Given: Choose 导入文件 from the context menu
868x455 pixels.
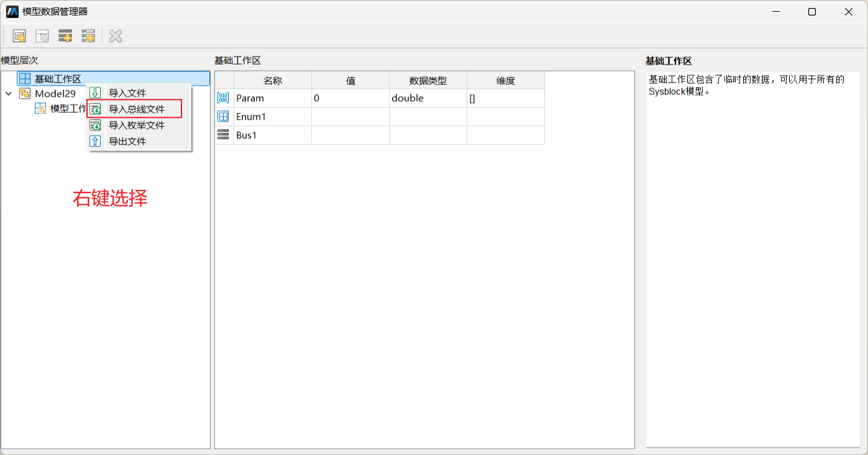Looking at the screenshot, I should coord(139,93).
